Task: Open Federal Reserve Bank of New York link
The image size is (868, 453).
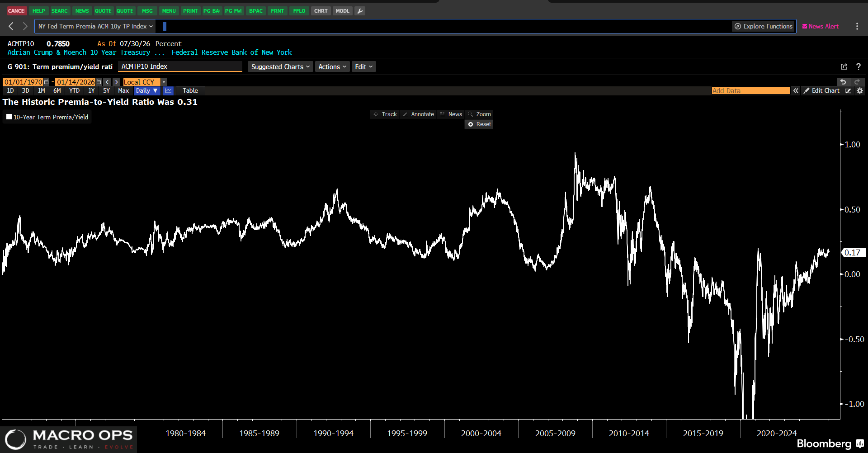Action: click(232, 52)
